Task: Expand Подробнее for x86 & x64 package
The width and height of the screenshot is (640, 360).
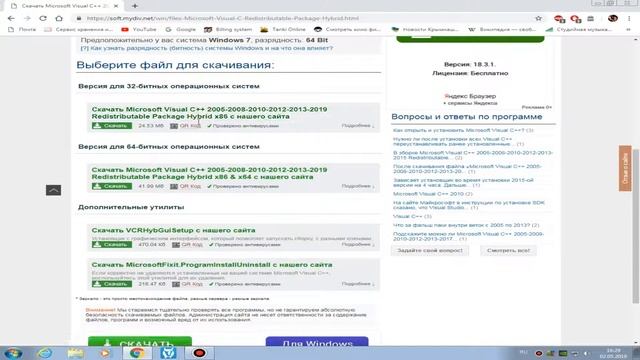Action: tap(358, 186)
